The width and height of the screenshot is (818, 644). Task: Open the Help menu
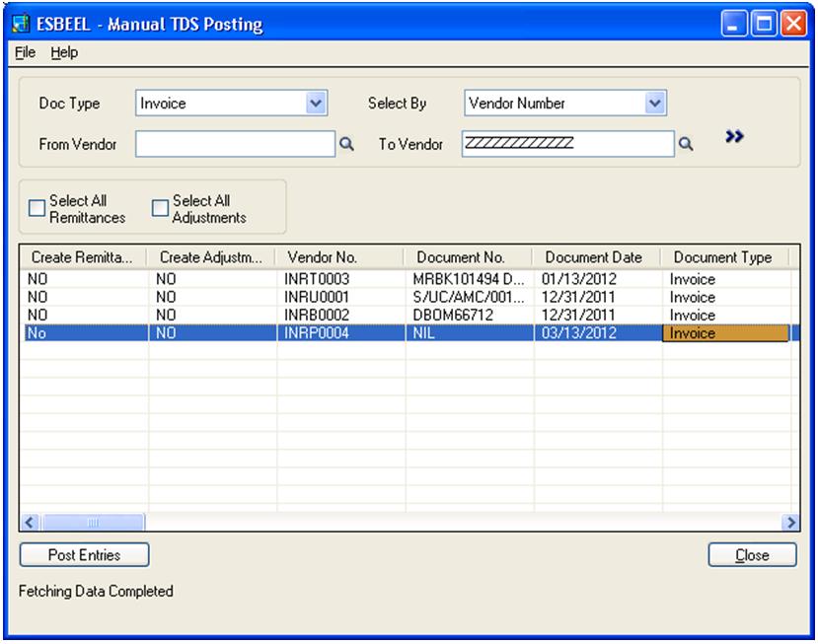click(x=64, y=52)
